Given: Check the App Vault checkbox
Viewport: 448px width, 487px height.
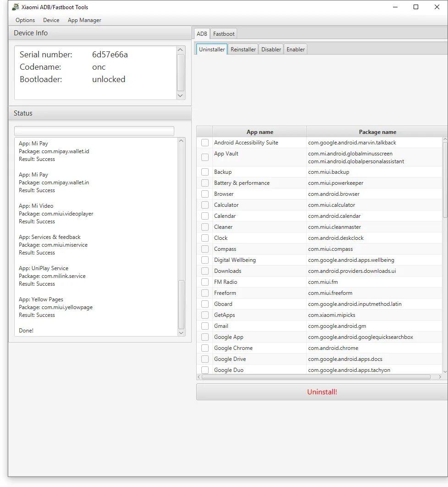Looking at the screenshot, I should (x=205, y=157).
